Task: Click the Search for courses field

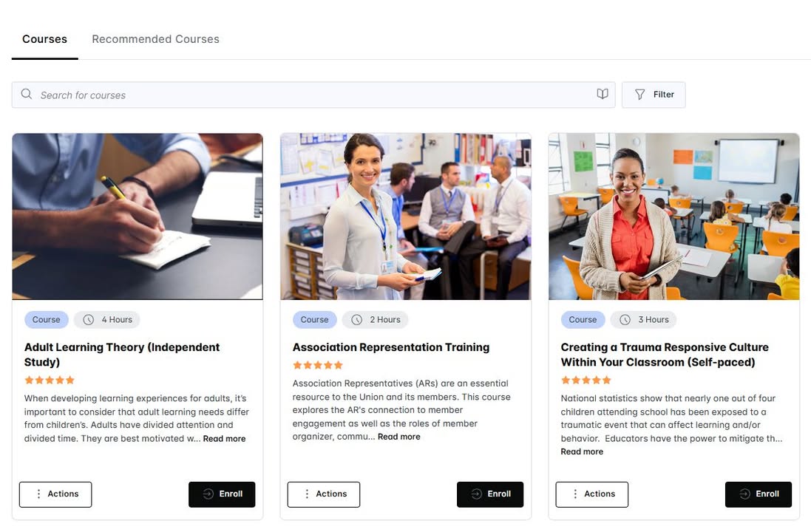Action: 313,95
